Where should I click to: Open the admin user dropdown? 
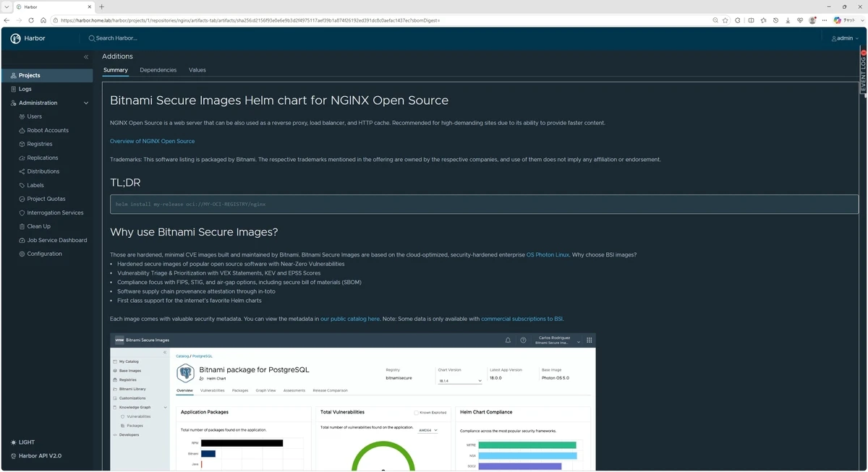[x=845, y=38]
